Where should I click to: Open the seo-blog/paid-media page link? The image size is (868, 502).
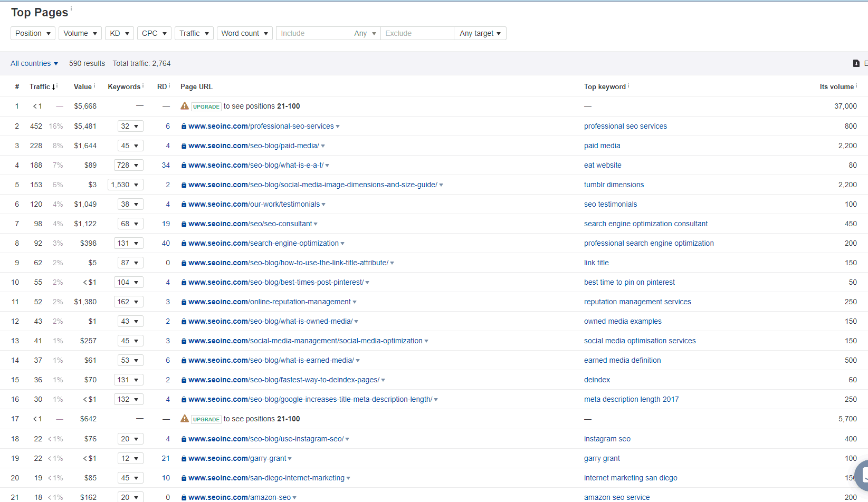coord(254,146)
